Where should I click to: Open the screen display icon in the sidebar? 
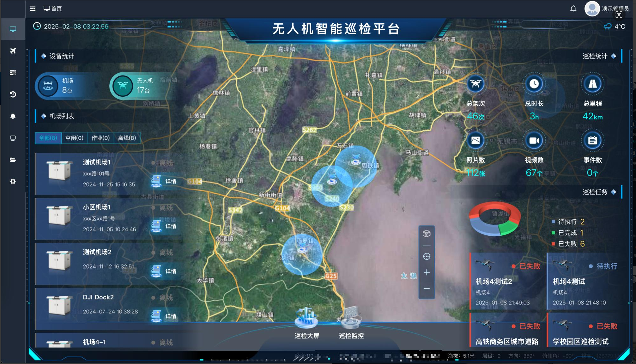13,138
